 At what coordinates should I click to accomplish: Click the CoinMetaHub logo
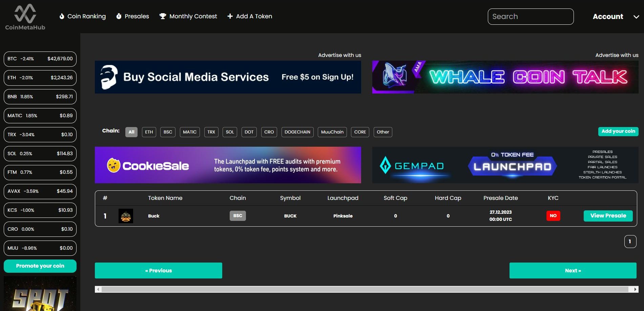pos(25,17)
